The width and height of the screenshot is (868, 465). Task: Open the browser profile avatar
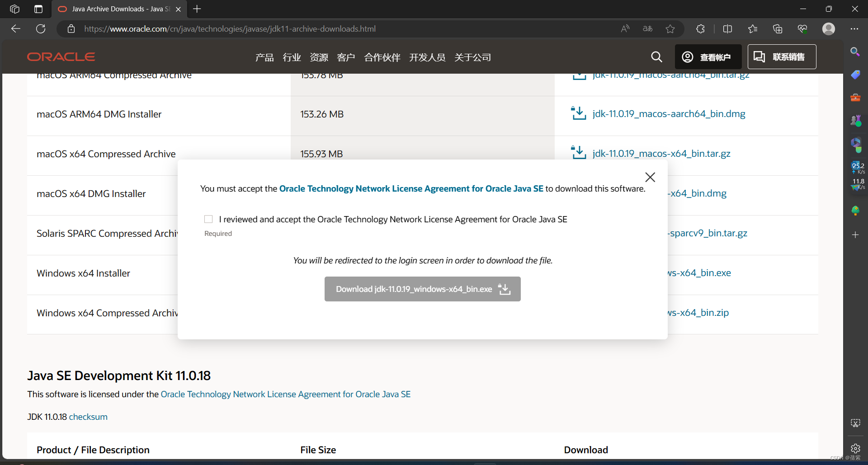(829, 29)
